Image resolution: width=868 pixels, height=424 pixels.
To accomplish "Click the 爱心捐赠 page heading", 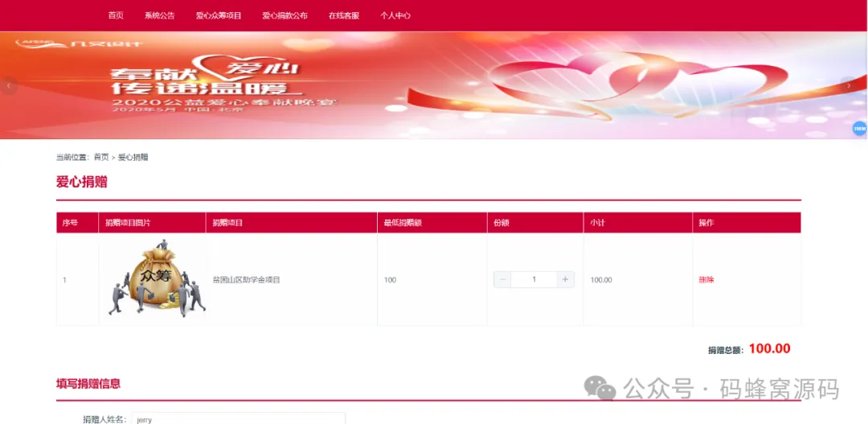I will click(x=82, y=182).
